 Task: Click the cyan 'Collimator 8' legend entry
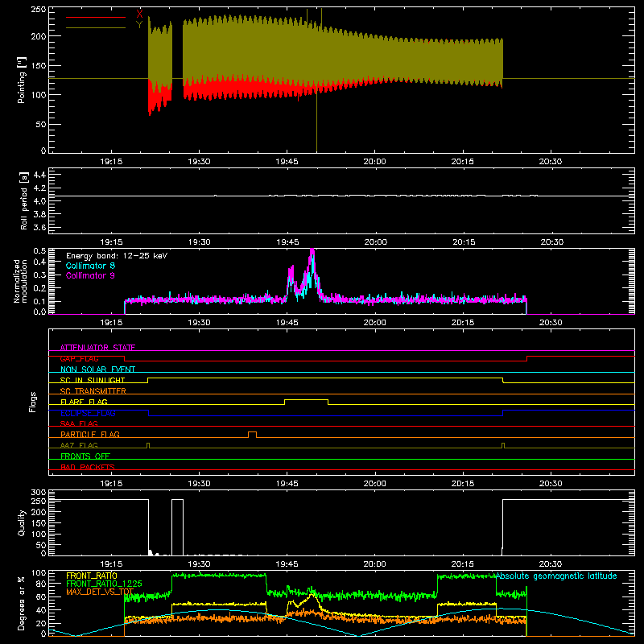[x=90, y=266]
